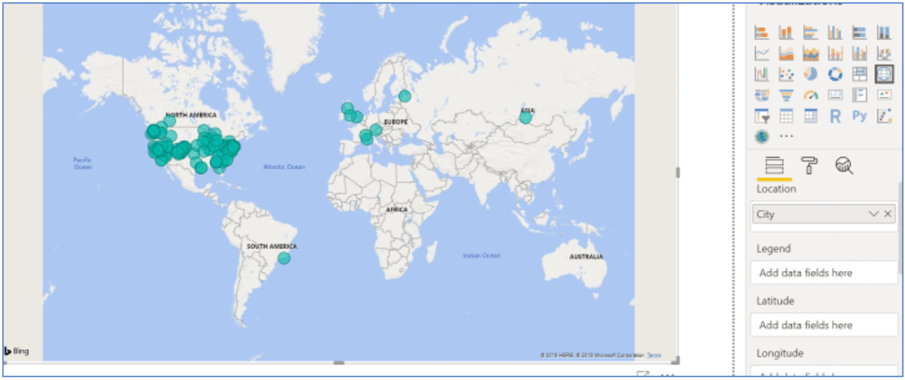Select the Filled map visual
The image size is (905, 380).
click(x=762, y=95)
